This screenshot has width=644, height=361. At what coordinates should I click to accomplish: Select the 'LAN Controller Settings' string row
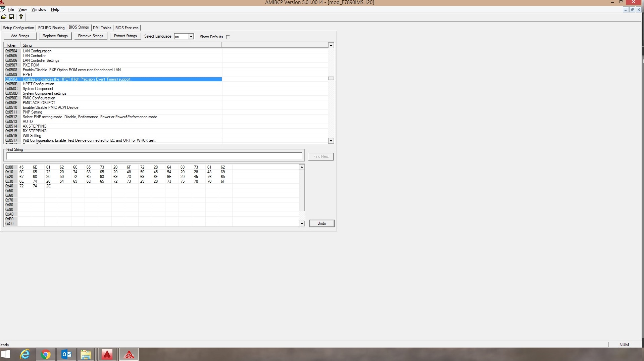click(x=113, y=60)
